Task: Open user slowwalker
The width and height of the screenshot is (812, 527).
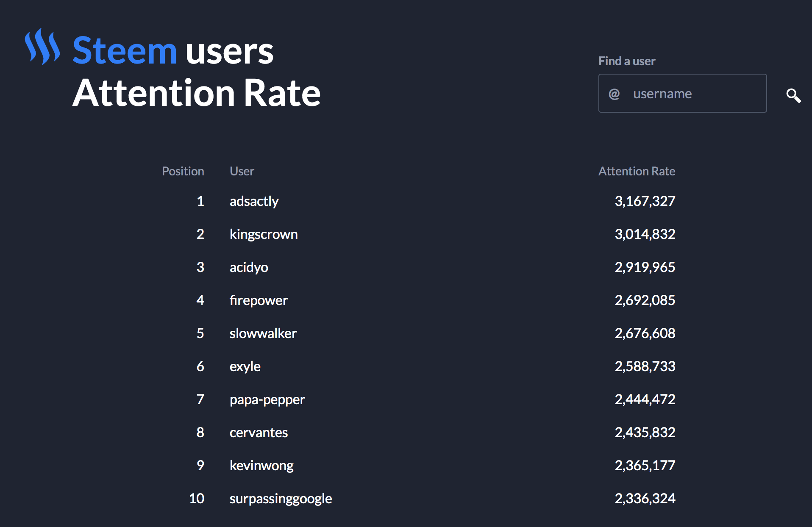Action: 263,333
